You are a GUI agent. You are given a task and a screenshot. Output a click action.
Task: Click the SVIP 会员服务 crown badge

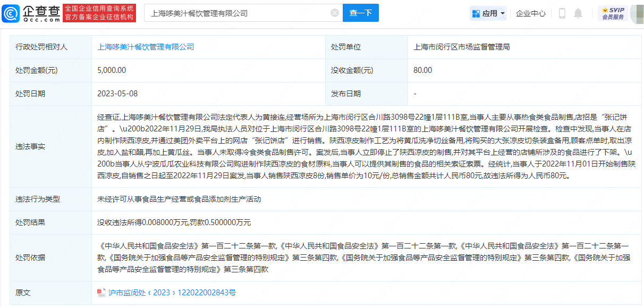pyautogui.click(x=613, y=13)
